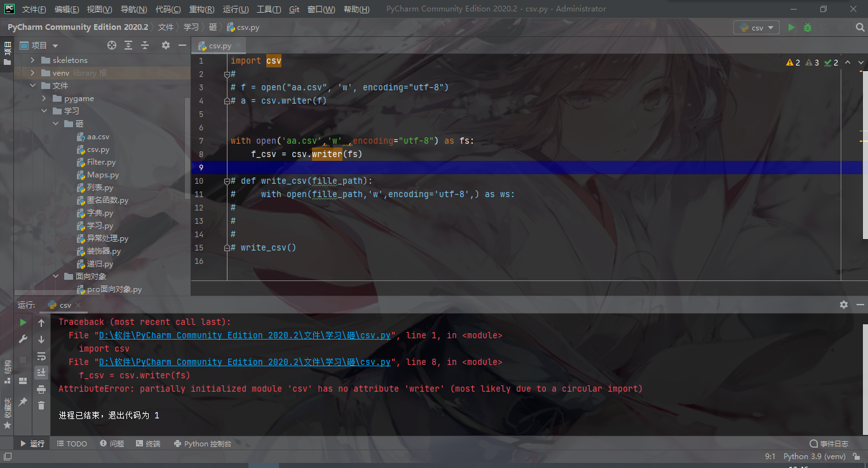Start debugging with the bug icon
The width and height of the screenshot is (868, 468).
click(x=806, y=27)
